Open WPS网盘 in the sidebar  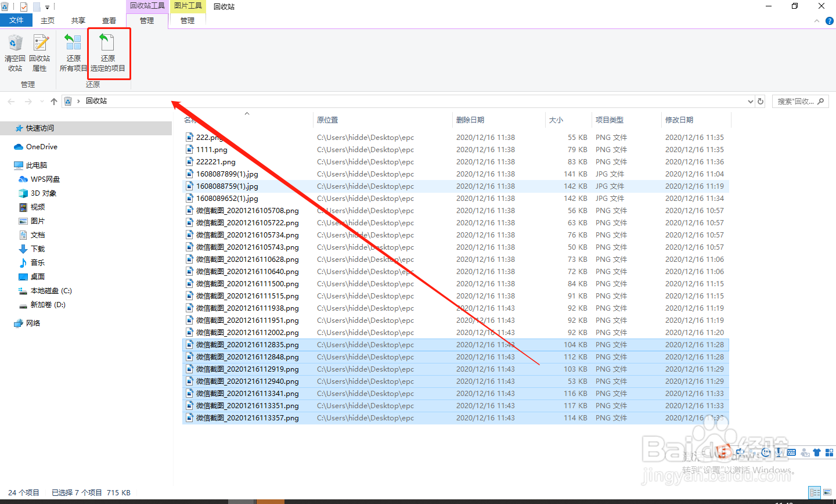[45, 179]
